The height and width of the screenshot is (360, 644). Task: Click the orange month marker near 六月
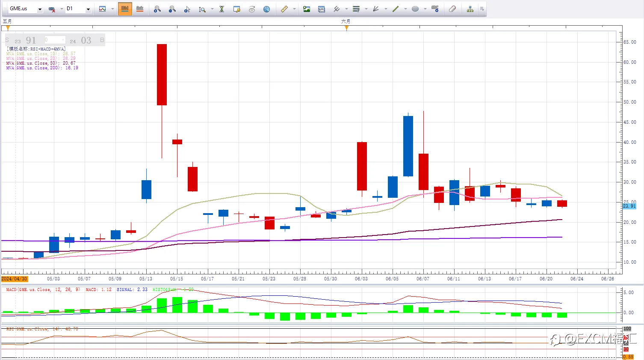click(x=346, y=28)
